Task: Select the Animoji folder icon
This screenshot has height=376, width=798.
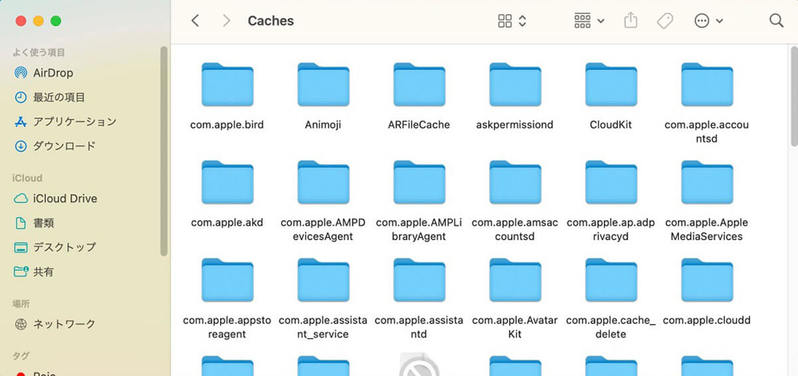Action: coord(323,84)
